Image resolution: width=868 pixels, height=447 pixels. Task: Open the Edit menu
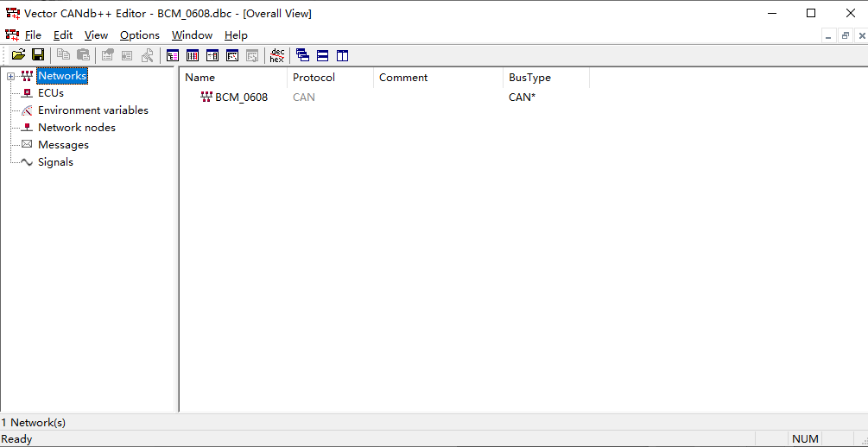click(x=63, y=35)
